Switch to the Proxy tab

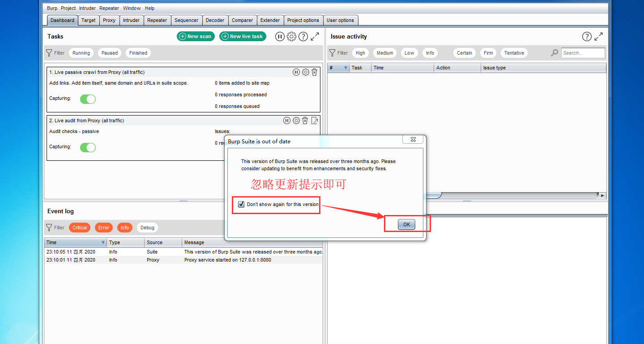[109, 20]
